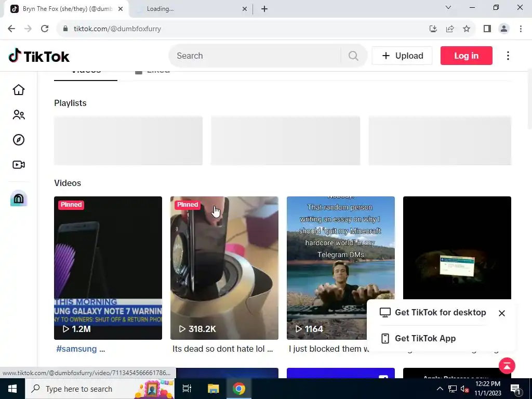Open the Explore compass icon
The width and height of the screenshot is (532, 399).
(19, 140)
